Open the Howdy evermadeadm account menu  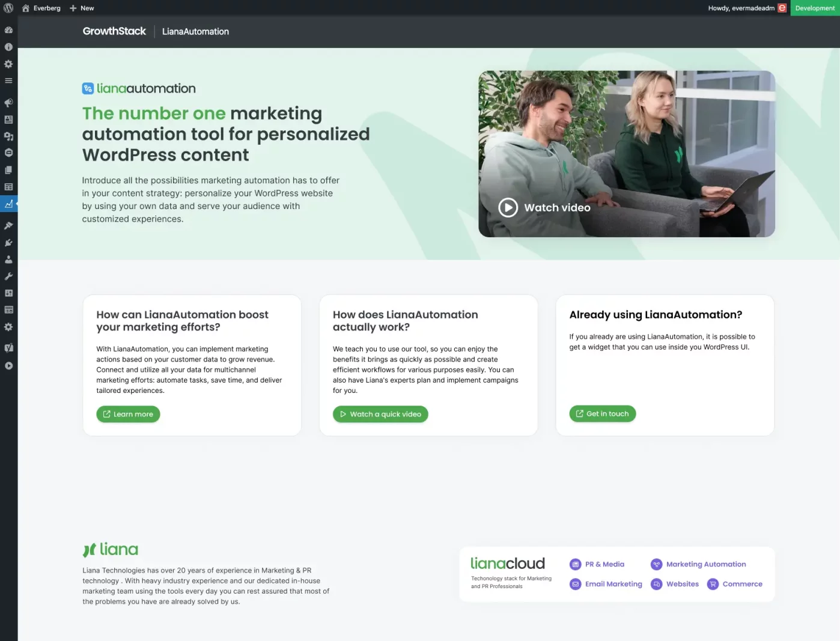(x=746, y=8)
